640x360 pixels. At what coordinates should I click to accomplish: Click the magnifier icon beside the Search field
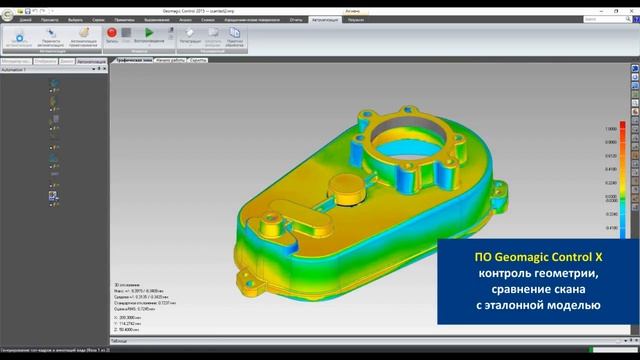pos(628,19)
